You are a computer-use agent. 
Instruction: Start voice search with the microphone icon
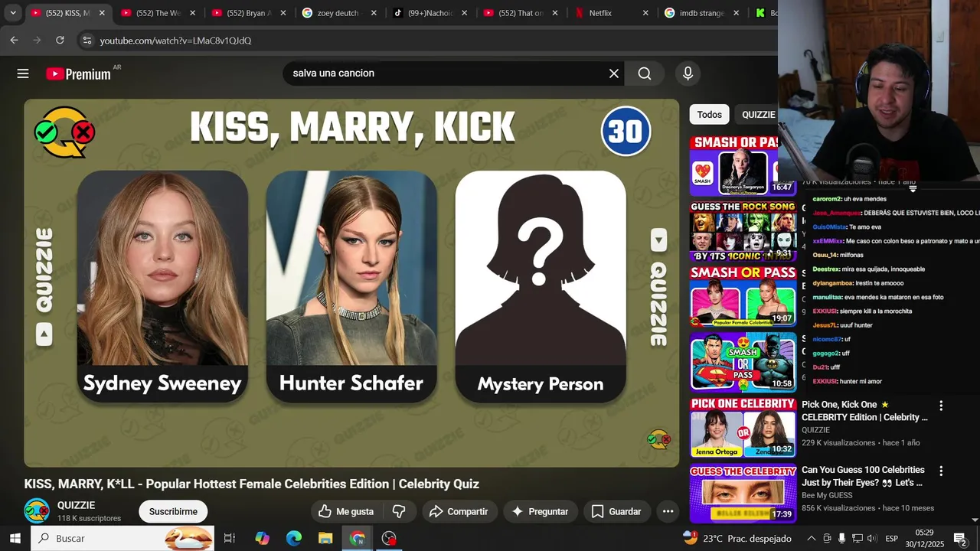pyautogui.click(x=688, y=73)
